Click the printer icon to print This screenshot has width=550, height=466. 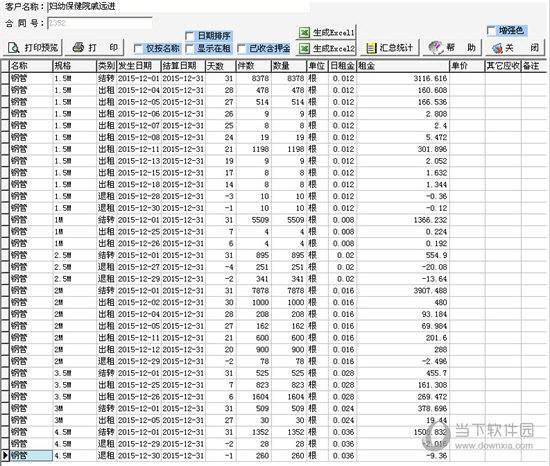click(78, 47)
